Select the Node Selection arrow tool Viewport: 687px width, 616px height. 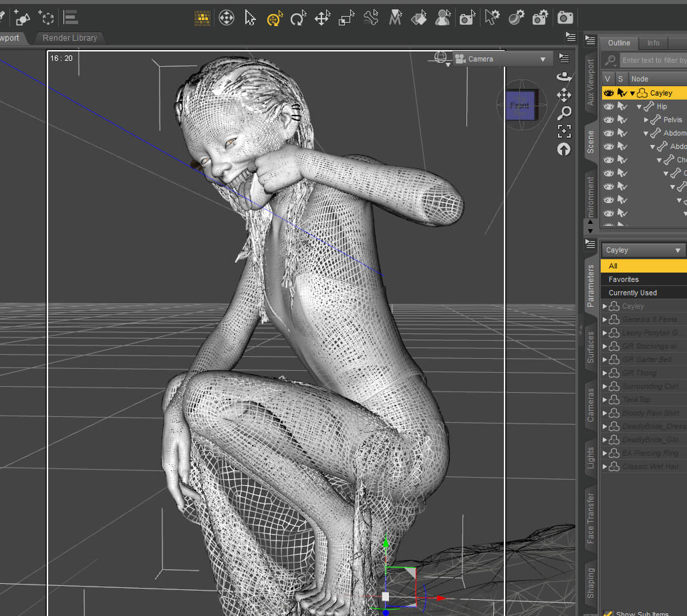[x=250, y=18]
